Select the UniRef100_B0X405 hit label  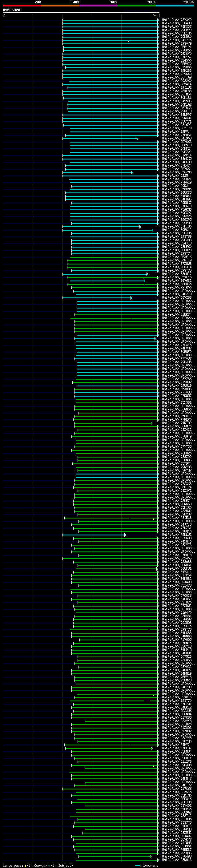pos(177,558)
